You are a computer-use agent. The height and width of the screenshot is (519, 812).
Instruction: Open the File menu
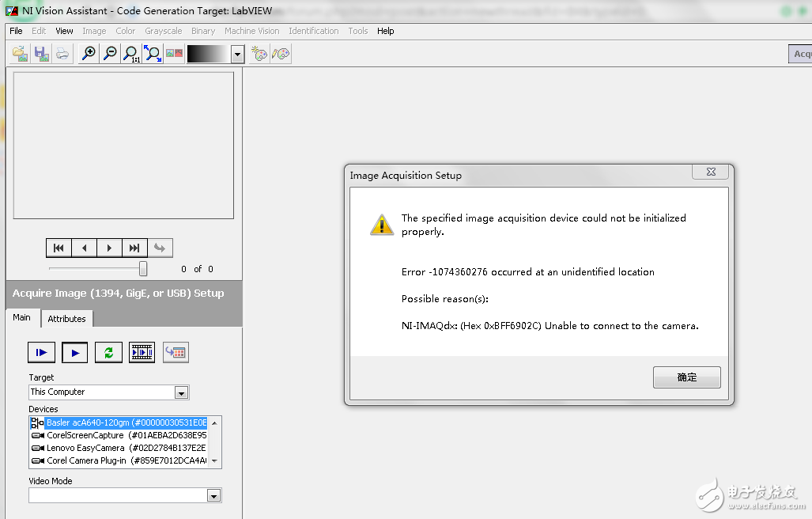pyautogui.click(x=16, y=31)
